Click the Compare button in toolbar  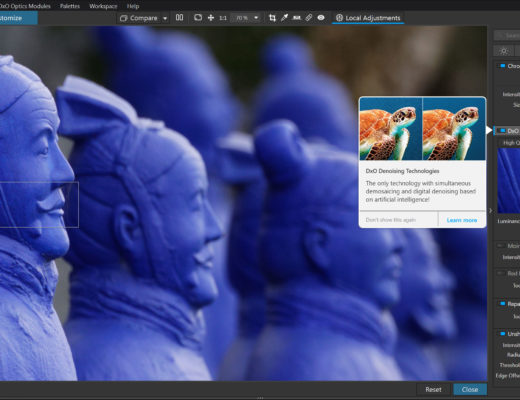[x=139, y=18]
